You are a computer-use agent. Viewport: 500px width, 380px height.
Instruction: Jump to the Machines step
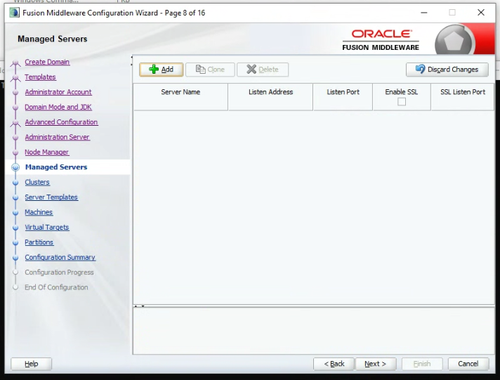click(x=39, y=212)
